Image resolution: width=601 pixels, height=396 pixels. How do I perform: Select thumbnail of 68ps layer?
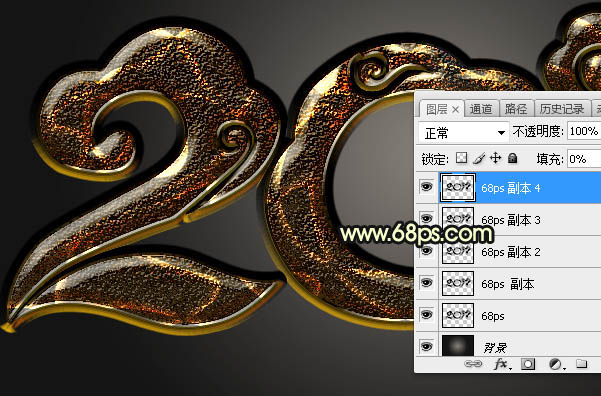[458, 315]
